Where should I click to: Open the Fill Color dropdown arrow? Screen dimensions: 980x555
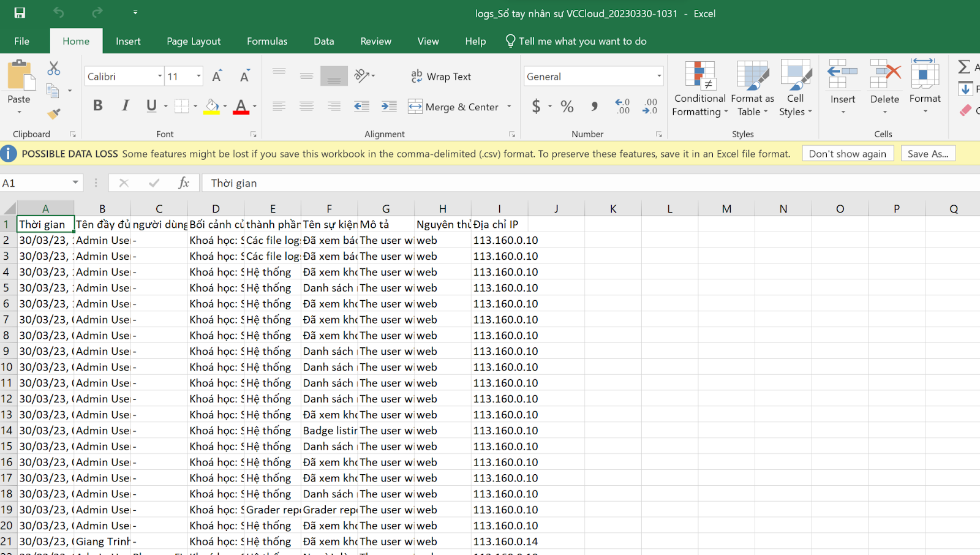click(225, 107)
